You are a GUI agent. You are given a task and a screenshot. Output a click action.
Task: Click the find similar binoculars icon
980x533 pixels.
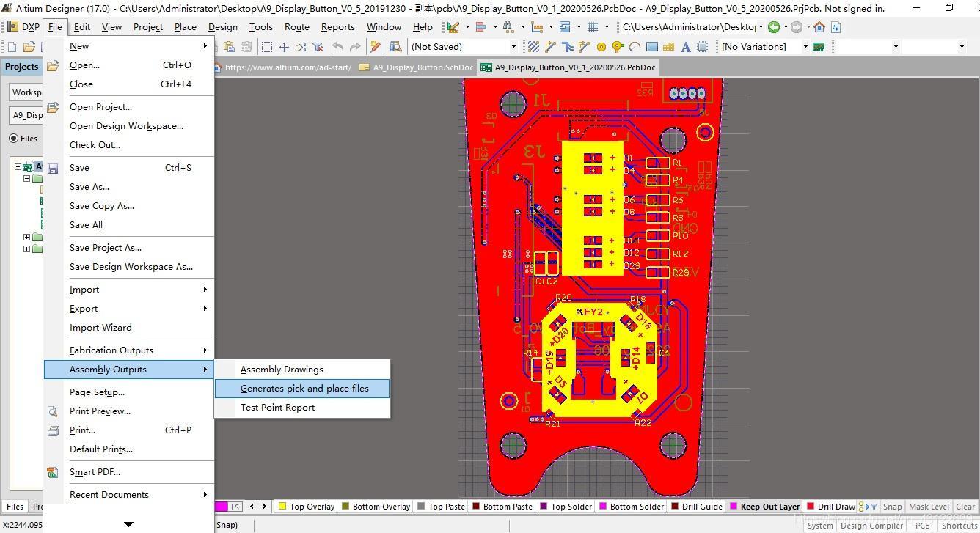508,27
